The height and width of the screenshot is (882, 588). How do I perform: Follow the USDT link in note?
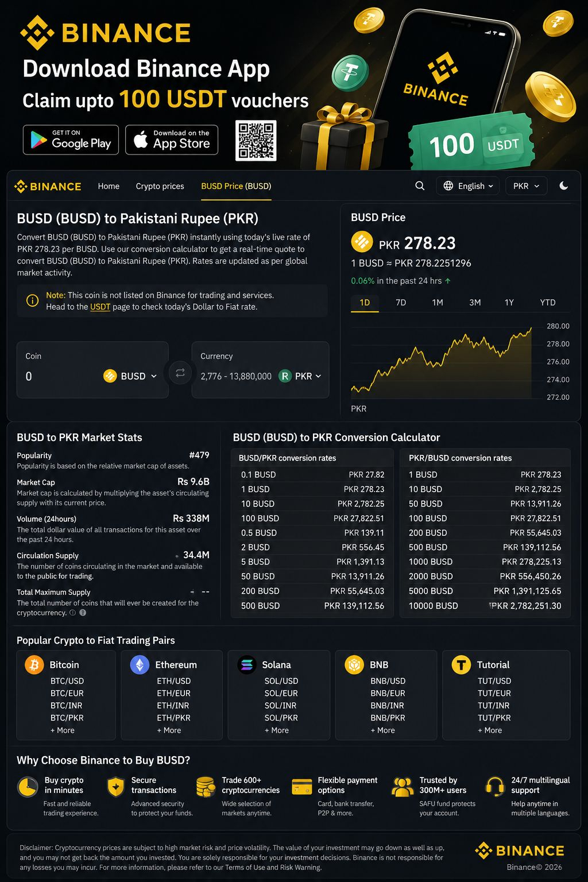pyautogui.click(x=100, y=307)
